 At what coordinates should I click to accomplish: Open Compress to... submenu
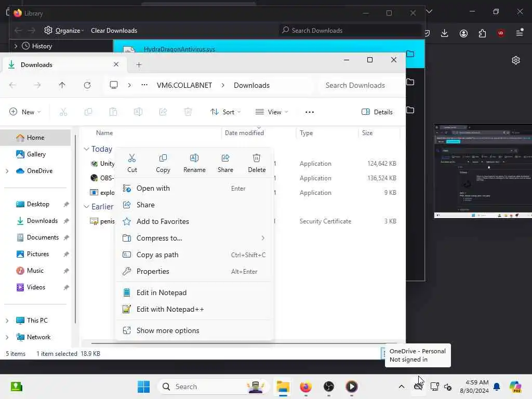pos(194,238)
